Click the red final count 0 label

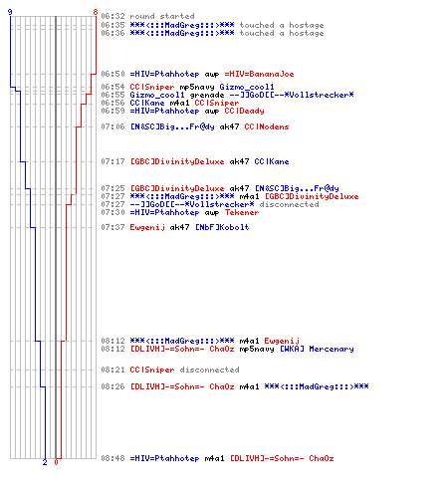pos(56,462)
